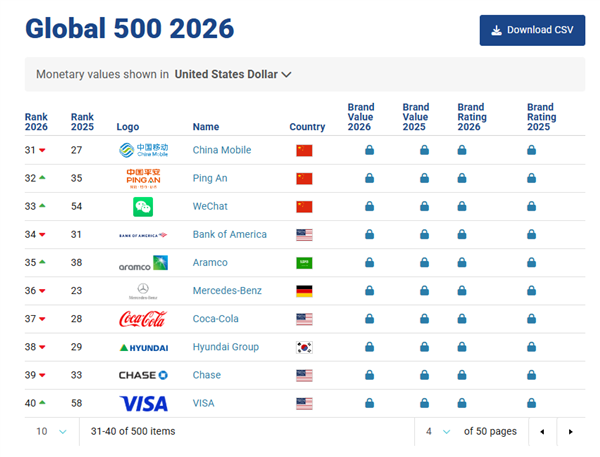Click the Coca-Cola logo
The image size is (600, 457).
click(142, 319)
